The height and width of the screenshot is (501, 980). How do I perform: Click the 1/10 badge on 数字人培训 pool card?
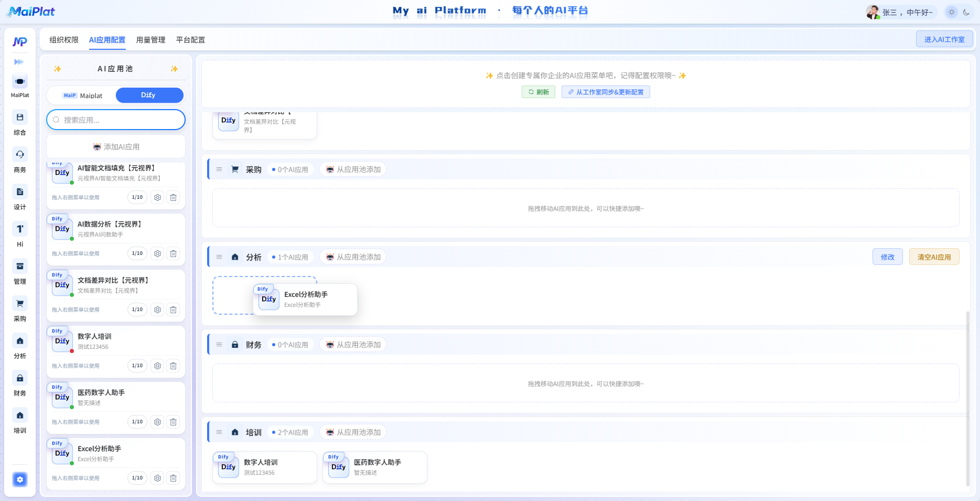point(137,366)
